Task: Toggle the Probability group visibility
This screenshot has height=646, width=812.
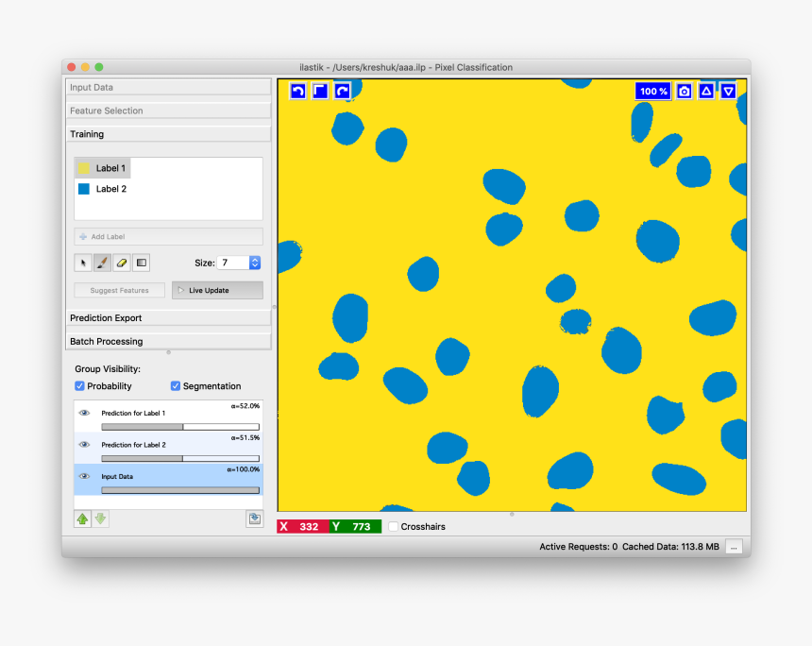Action: point(80,385)
